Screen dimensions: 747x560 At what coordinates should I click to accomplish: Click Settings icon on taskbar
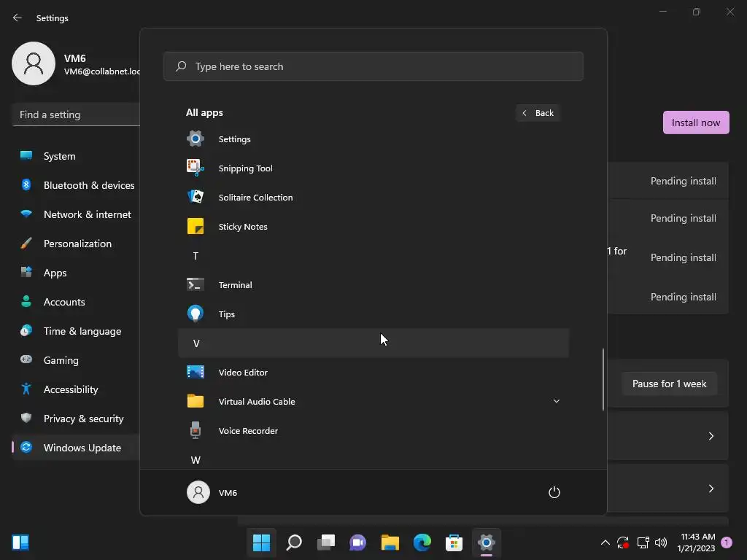pyautogui.click(x=487, y=542)
